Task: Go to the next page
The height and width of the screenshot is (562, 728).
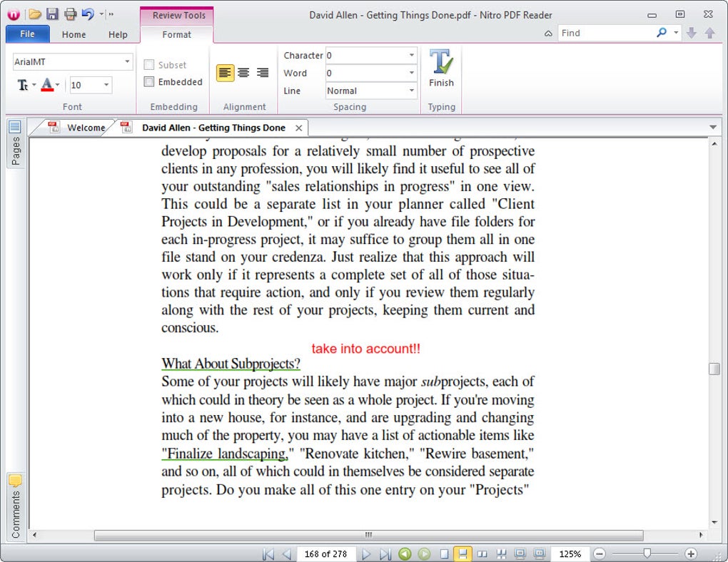Action: [366, 554]
